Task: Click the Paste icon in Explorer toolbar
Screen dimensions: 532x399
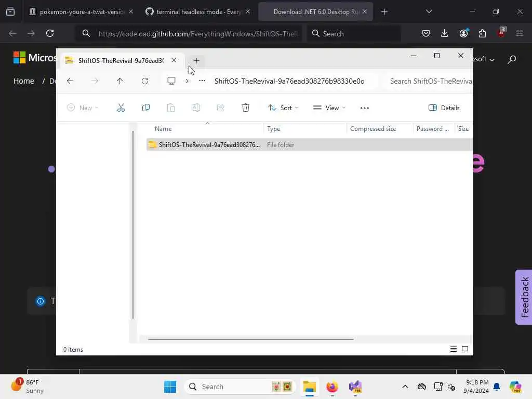Action: (x=170, y=108)
